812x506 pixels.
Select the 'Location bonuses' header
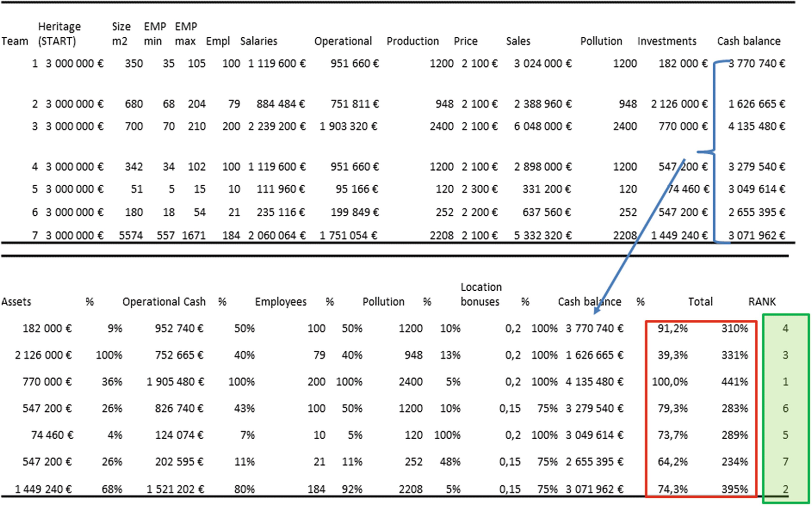click(x=480, y=294)
